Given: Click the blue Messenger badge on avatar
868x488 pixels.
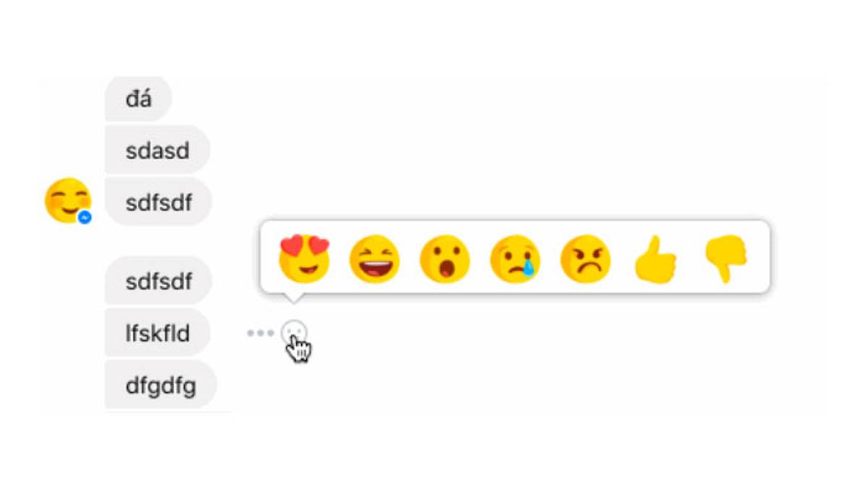Looking at the screenshot, I should 85,216.
